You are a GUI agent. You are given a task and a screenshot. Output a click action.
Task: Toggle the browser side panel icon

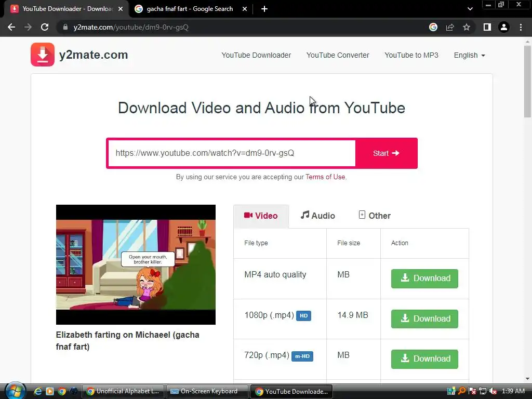[487, 27]
